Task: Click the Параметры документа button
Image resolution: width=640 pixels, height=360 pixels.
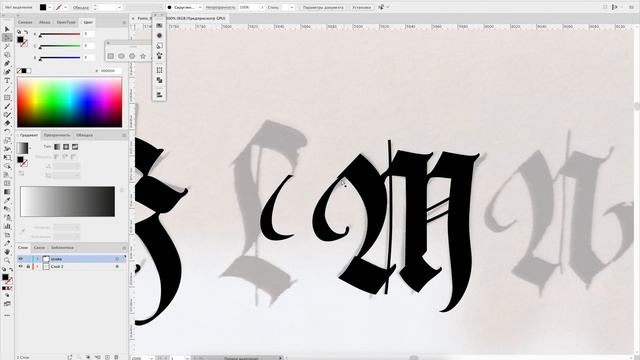Action: (x=323, y=7)
